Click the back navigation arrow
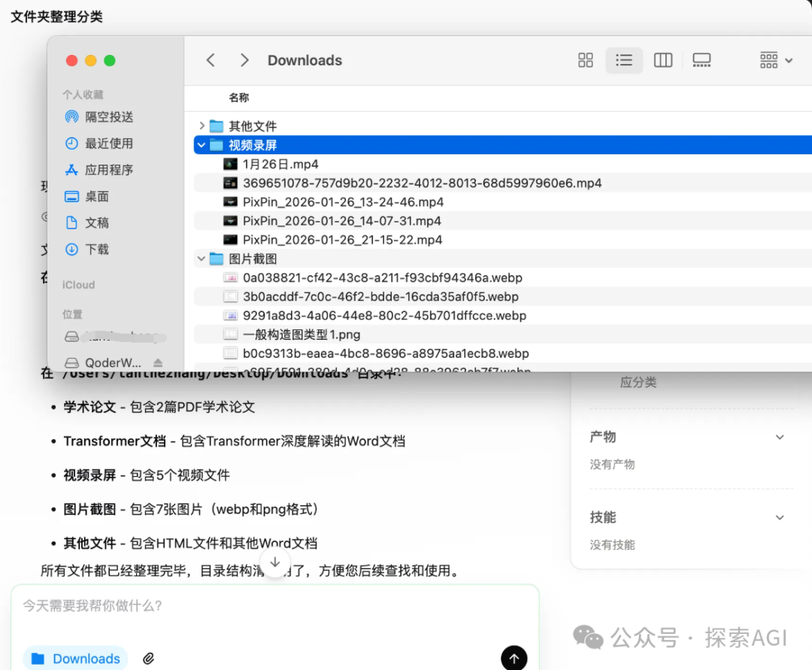 211,60
